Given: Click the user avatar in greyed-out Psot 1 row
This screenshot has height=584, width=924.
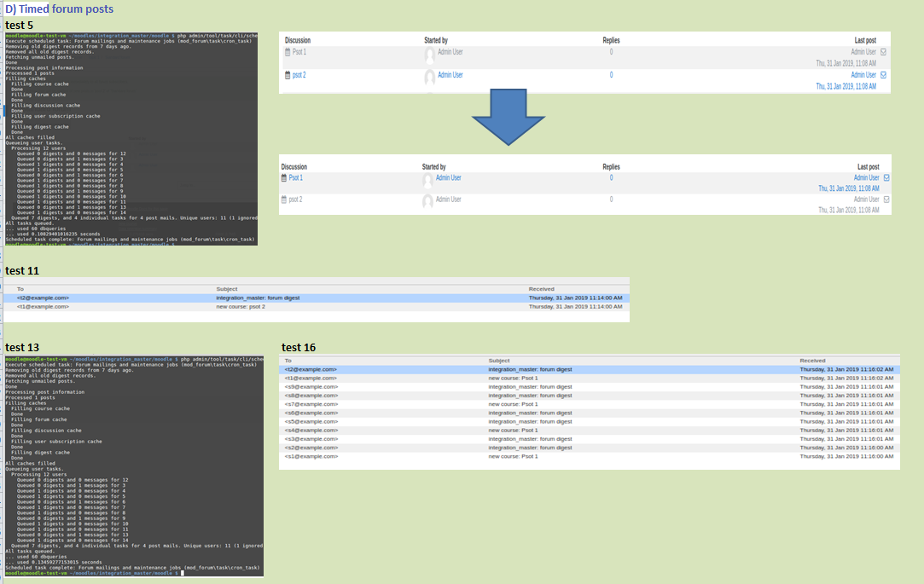Looking at the screenshot, I should (430, 56).
